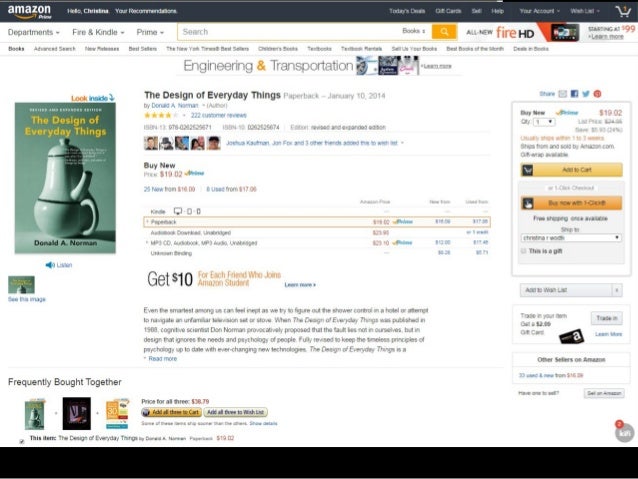This screenshot has height=479, width=638.
Task: Click Buy now with 1-Click button
Action: 571,203
